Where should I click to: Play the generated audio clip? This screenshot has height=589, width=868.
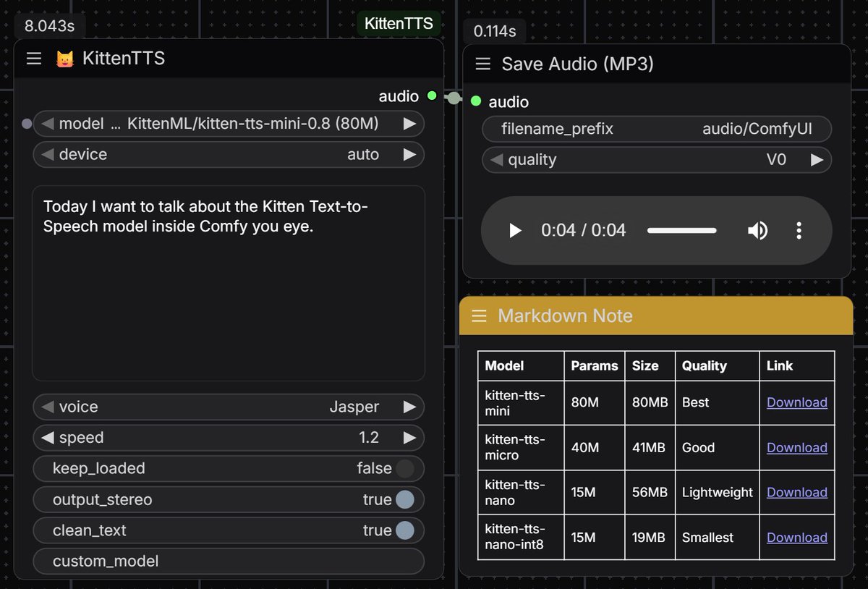click(515, 231)
